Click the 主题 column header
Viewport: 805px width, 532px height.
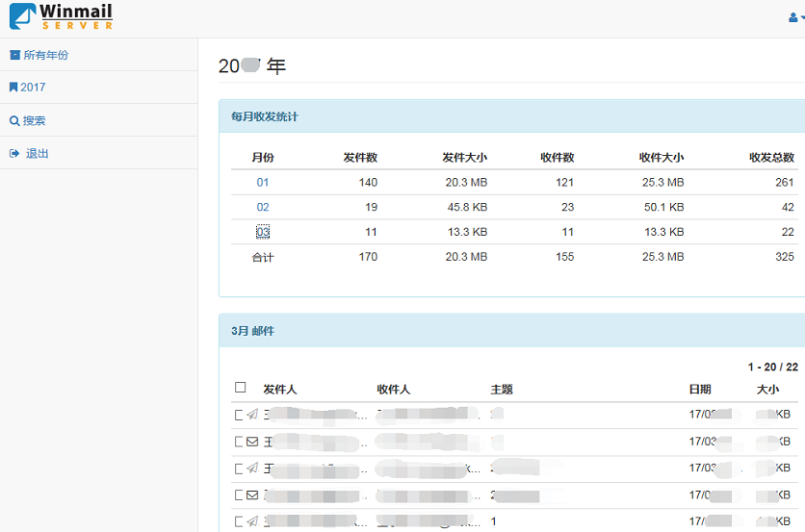pyautogui.click(x=502, y=390)
